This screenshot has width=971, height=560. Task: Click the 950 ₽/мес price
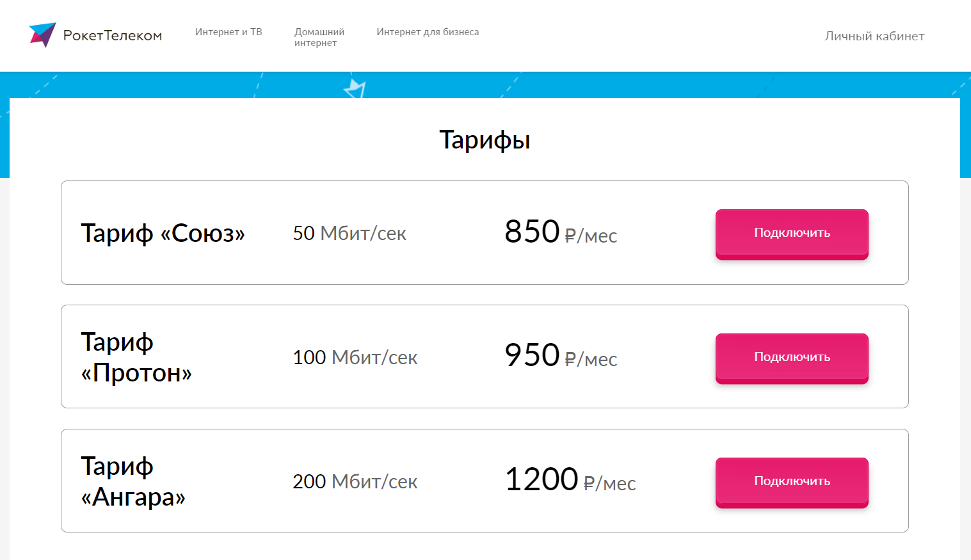560,356
